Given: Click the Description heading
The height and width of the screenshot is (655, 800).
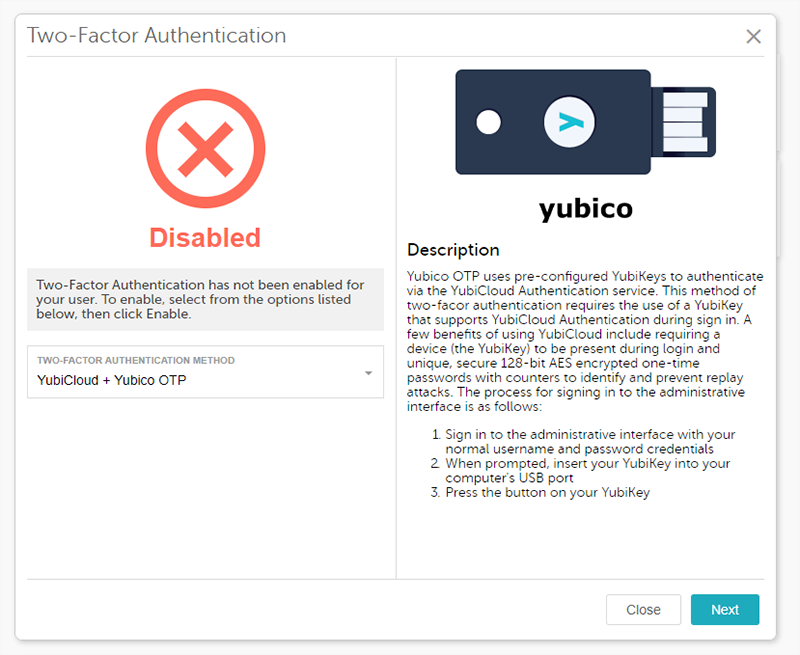Looking at the screenshot, I should (453, 250).
